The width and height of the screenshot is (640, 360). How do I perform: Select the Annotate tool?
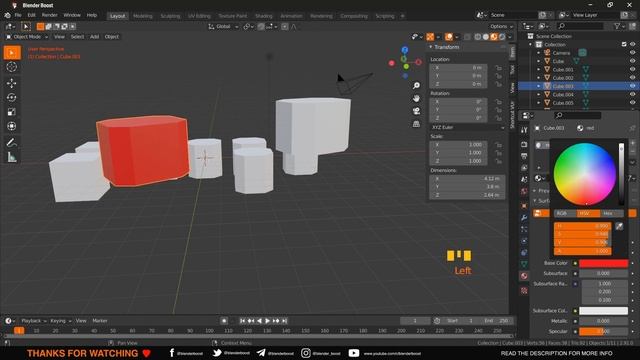tap(11, 142)
